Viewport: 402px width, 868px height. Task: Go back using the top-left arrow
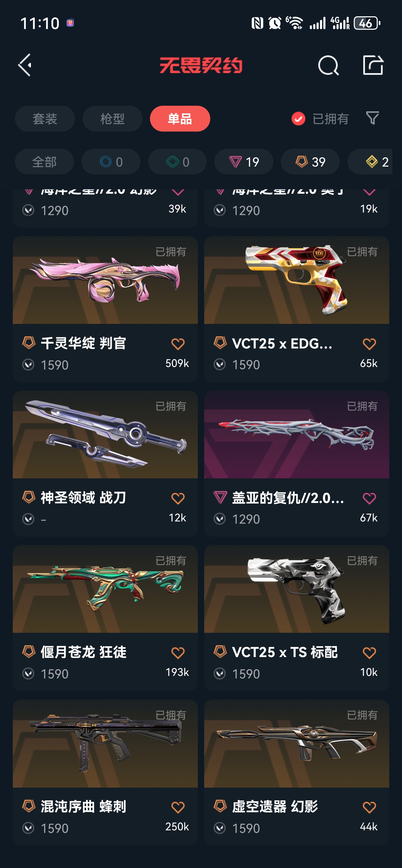coord(25,65)
